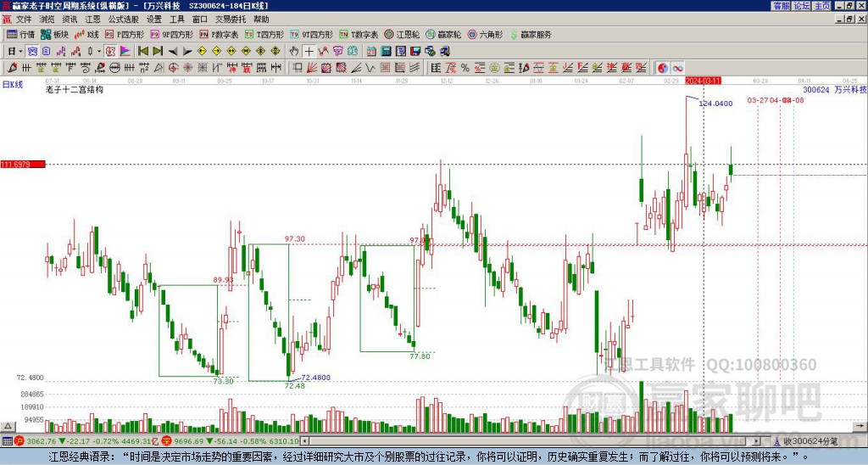Open the 浏览 menu
868x465 pixels.
(x=47, y=20)
